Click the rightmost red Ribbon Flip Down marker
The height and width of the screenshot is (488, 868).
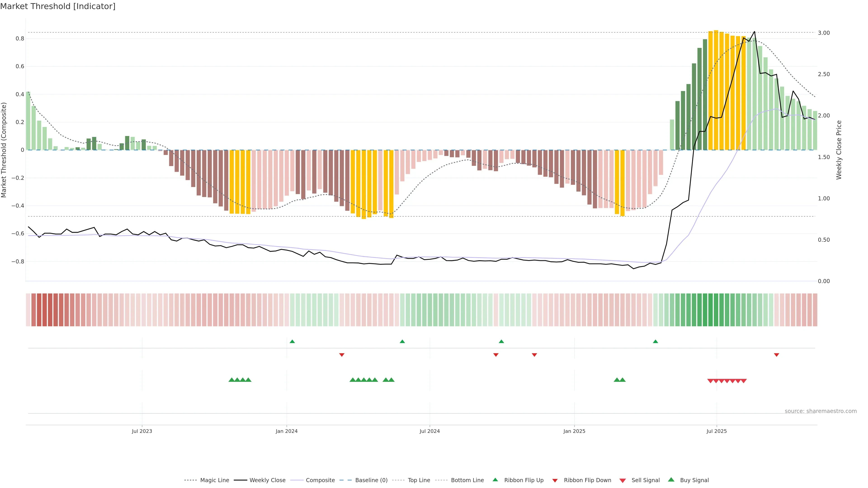(776, 355)
